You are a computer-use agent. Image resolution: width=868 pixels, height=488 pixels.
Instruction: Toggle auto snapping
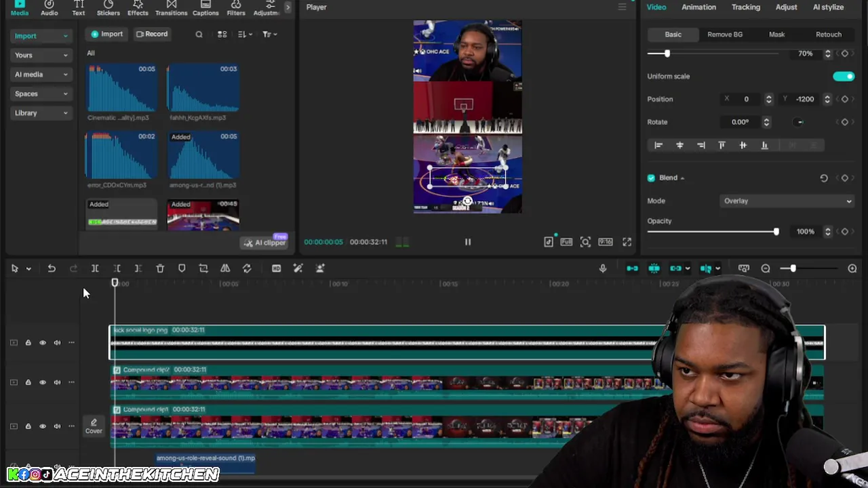[654, 268]
